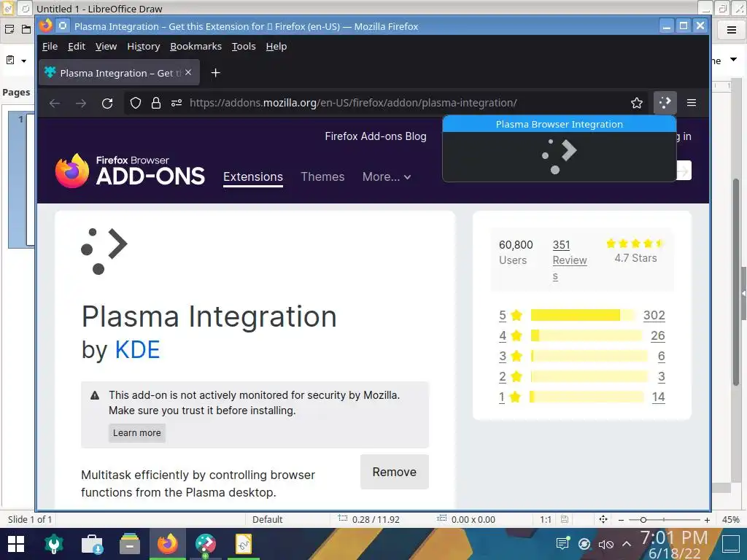Open the system updates tray icon

pos(584,544)
